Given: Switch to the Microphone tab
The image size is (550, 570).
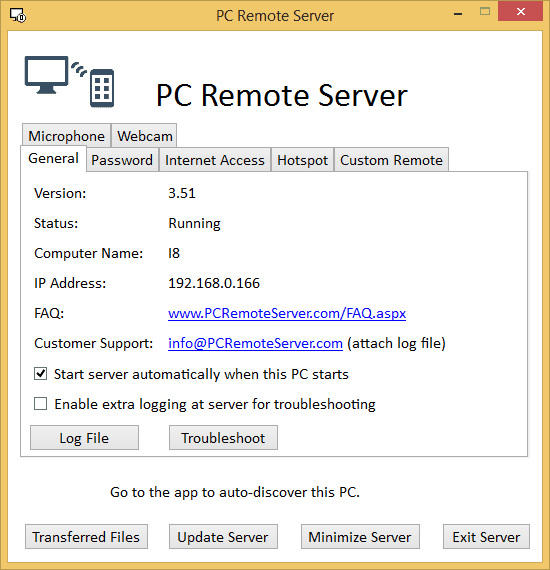Looking at the screenshot, I should 67,136.
